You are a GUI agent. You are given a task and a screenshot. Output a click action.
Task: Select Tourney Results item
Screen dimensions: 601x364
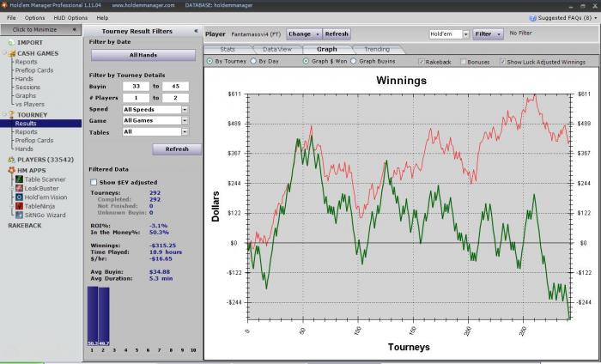point(40,124)
